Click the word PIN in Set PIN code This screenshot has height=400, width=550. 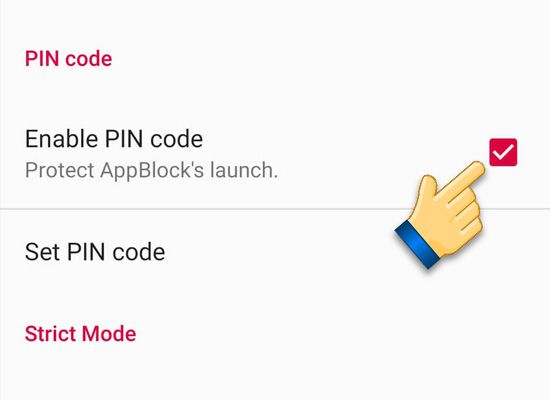pos(86,252)
